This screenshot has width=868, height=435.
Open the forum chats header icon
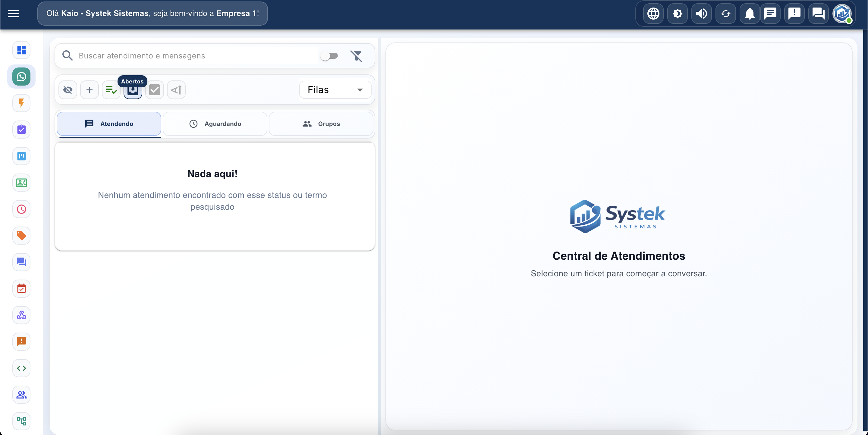(x=818, y=14)
